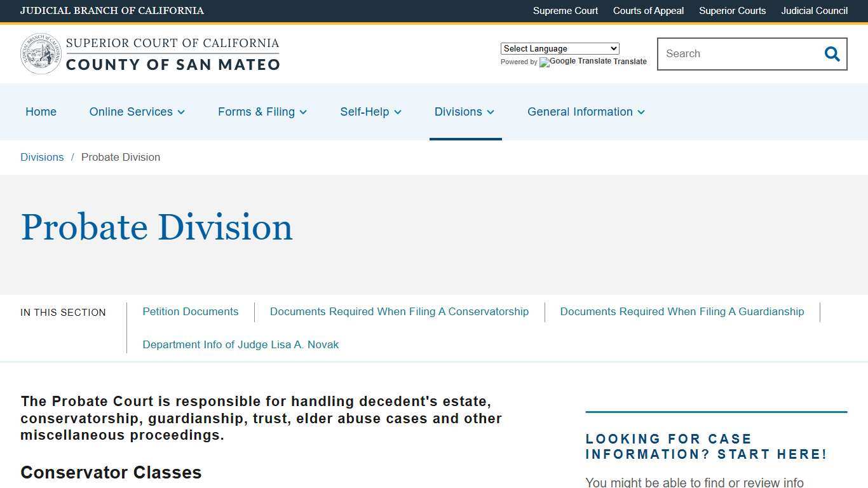Click Documents Required When Filing A Conservatorship
868x488 pixels.
pos(399,311)
